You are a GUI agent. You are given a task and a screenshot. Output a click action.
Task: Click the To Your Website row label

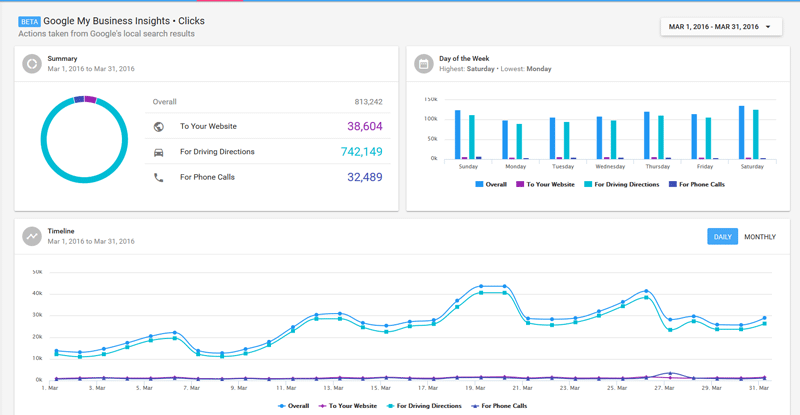(208, 126)
